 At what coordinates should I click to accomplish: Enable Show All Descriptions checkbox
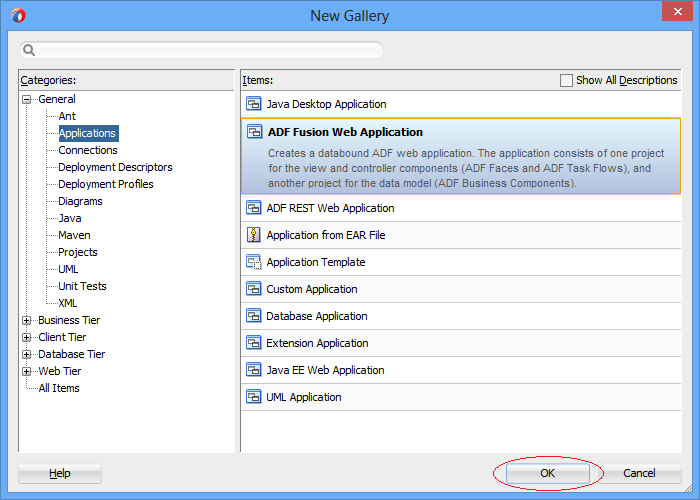point(566,80)
